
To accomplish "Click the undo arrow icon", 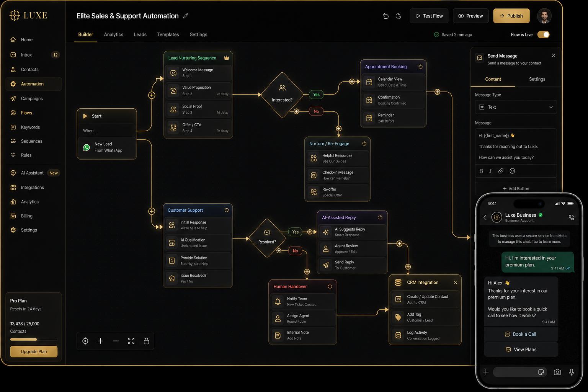I will pyautogui.click(x=386, y=16).
